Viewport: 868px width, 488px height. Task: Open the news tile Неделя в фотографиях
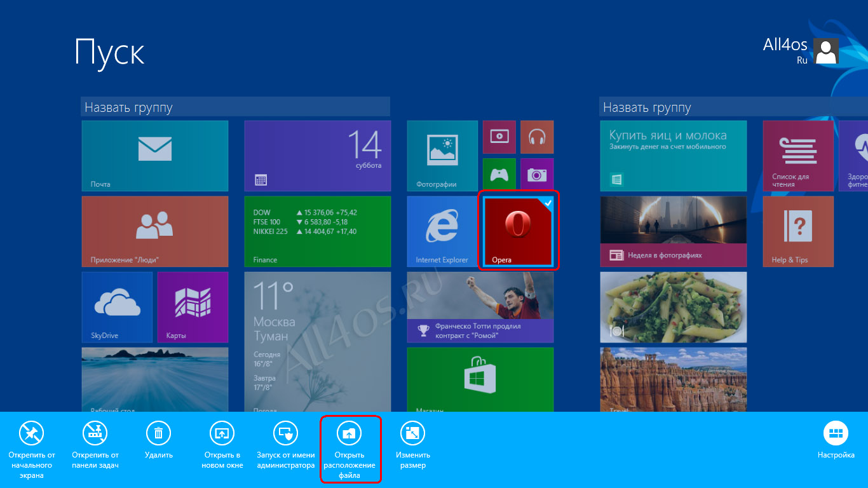pos(674,231)
